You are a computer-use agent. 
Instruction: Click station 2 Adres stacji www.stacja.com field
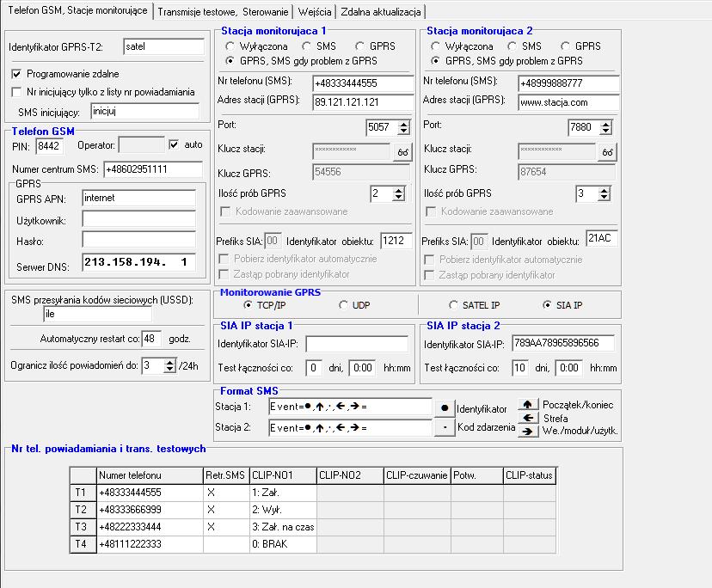pyautogui.click(x=568, y=102)
